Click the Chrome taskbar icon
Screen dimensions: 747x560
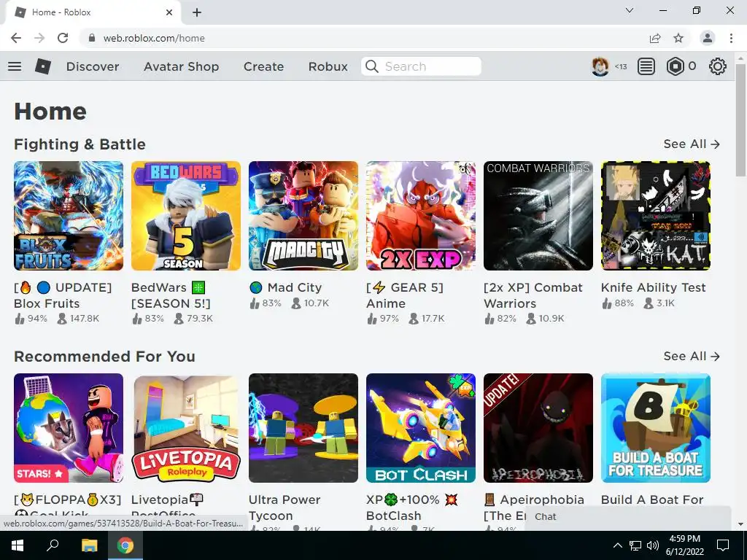tap(125, 545)
